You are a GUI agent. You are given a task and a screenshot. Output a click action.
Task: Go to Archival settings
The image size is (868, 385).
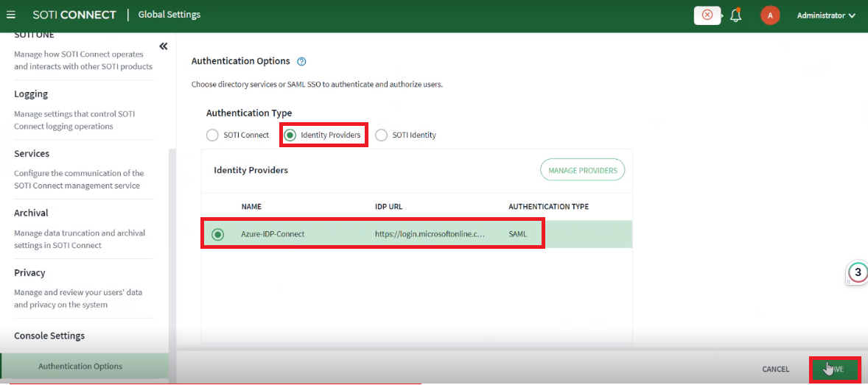click(31, 213)
